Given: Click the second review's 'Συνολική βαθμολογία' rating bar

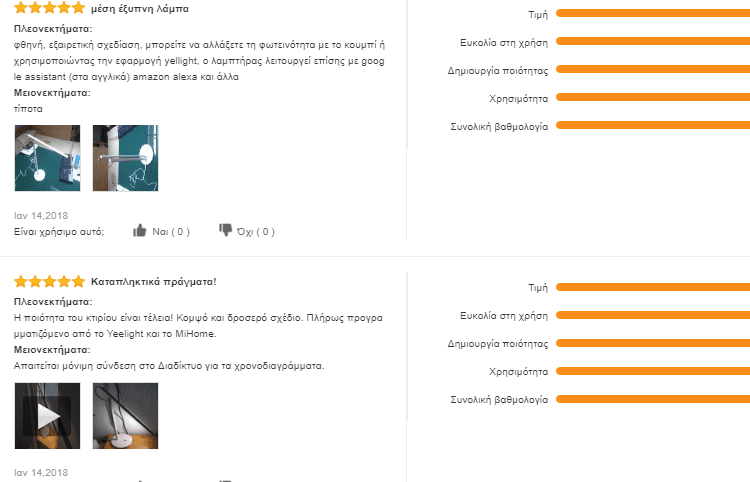Looking at the screenshot, I should coord(652,399).
